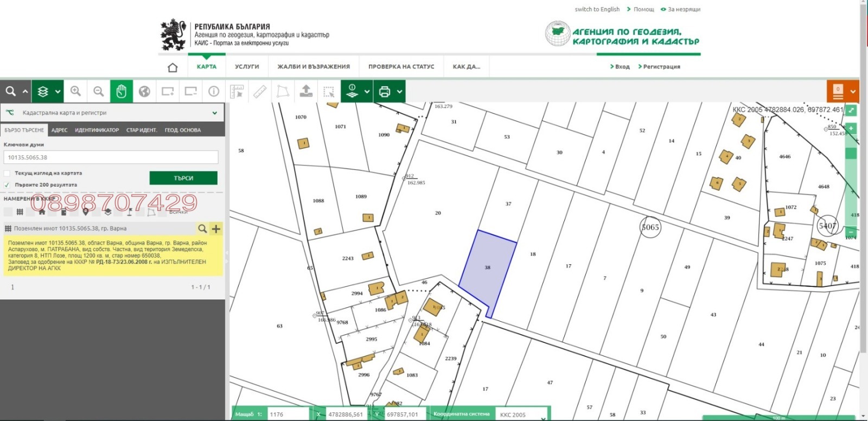This screenshot has height=421, width=868.
Task: Switch to the 'АДРЕС' search tab
Action: pyautogui.click(x=59, y=130)
